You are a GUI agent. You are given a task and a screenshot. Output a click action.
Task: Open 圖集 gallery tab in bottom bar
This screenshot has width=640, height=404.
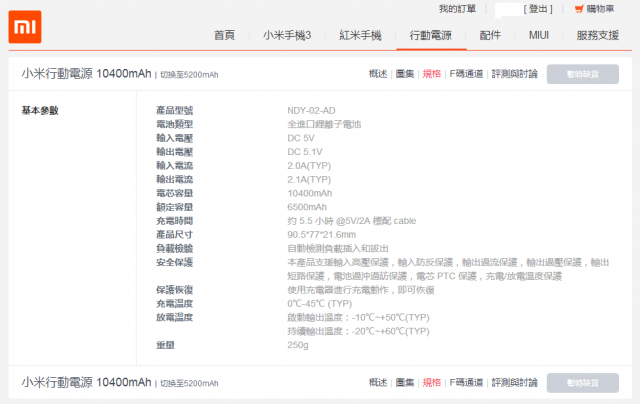(405, 382)
